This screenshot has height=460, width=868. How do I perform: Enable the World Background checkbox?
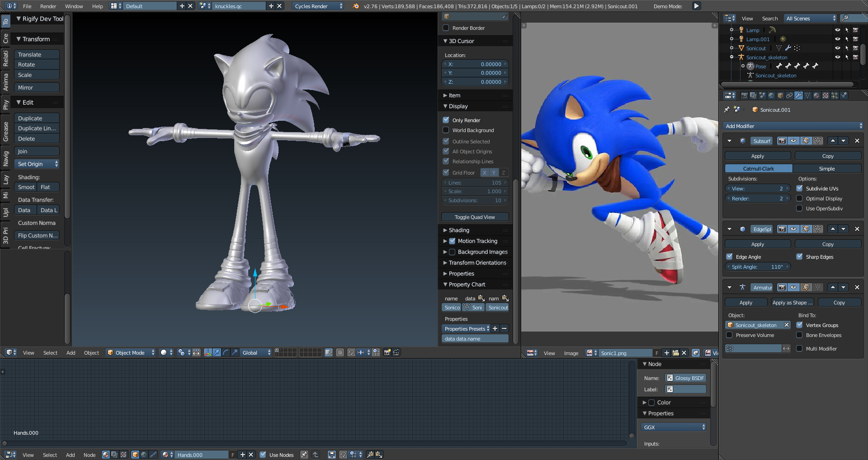pyautogui.click(x=446, y=130)
